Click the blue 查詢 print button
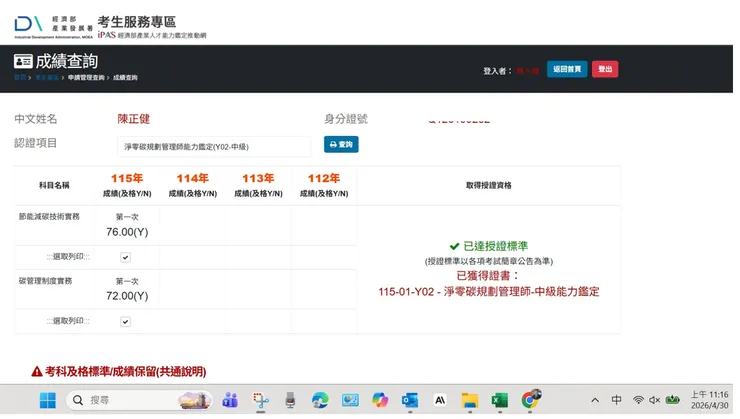 [x=341, y=144]
